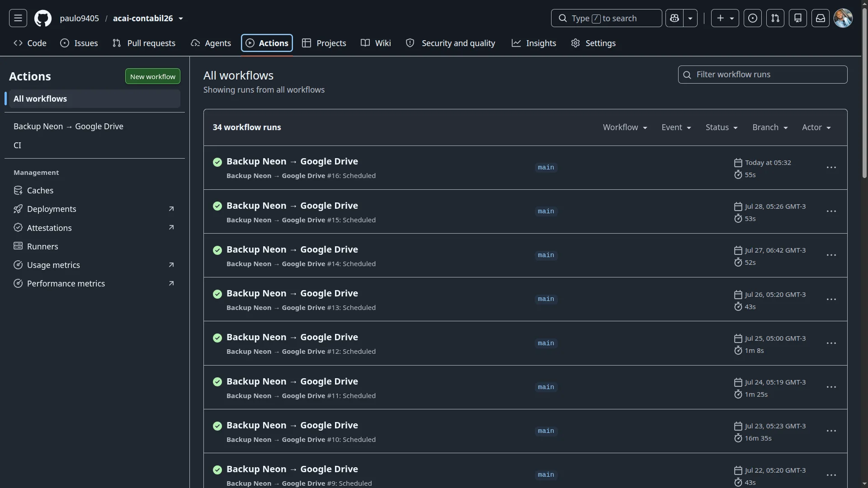Open the pinned repository dropdown caret
Screen dimensions: 868x488
click(181, 19)
